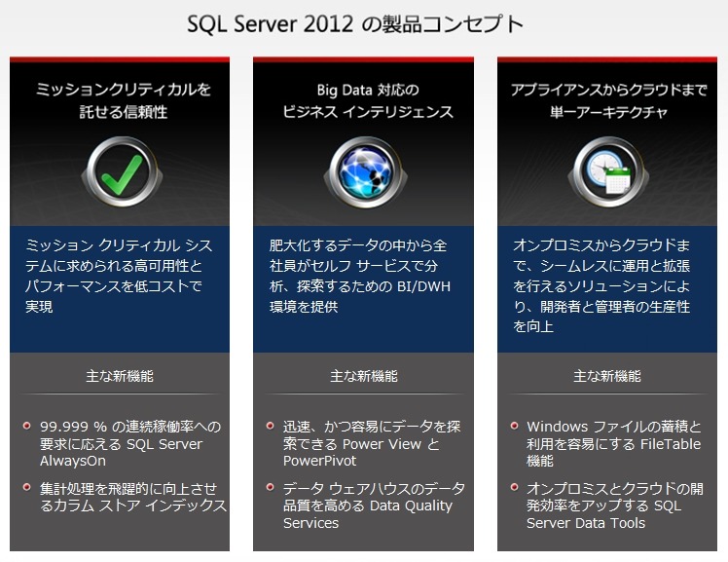
Task: Click heading "アプライアンスからクラウドまで単一アーキテクチャ"
Action: point(608,100)
